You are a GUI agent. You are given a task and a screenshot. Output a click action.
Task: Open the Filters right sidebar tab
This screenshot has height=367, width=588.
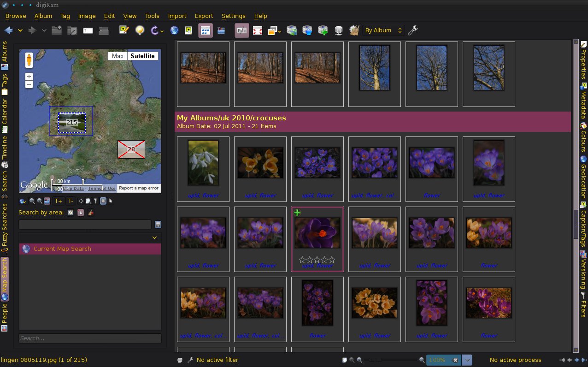tap(583, 305)
